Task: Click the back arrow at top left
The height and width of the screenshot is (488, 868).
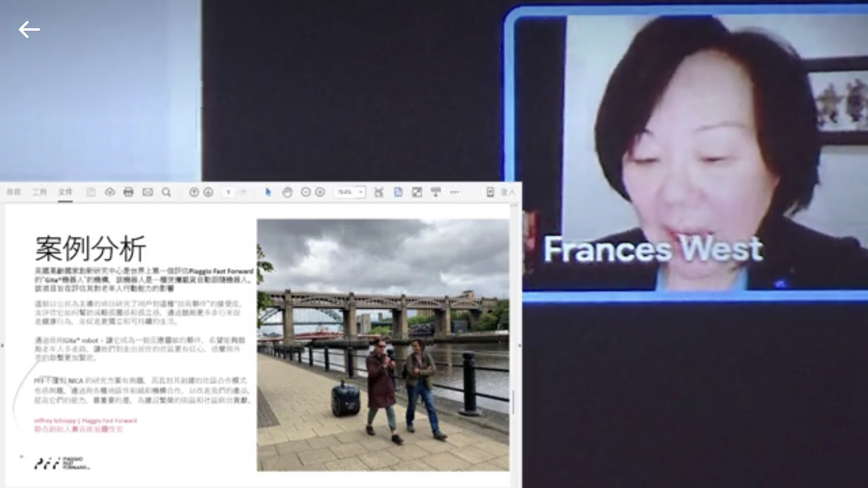Action: click(x=29, y=29)
